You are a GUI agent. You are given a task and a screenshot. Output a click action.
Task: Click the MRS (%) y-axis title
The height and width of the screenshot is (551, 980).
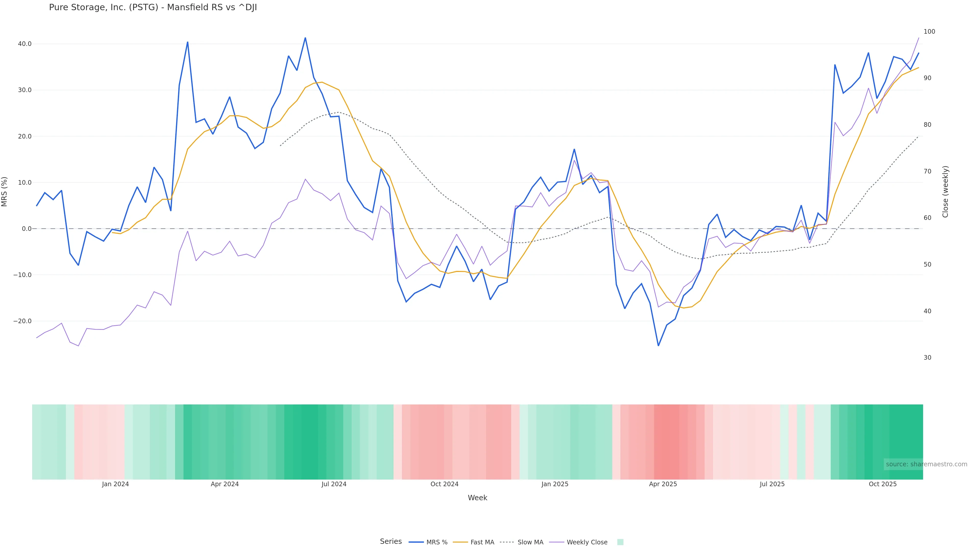(x=5, y=192)
